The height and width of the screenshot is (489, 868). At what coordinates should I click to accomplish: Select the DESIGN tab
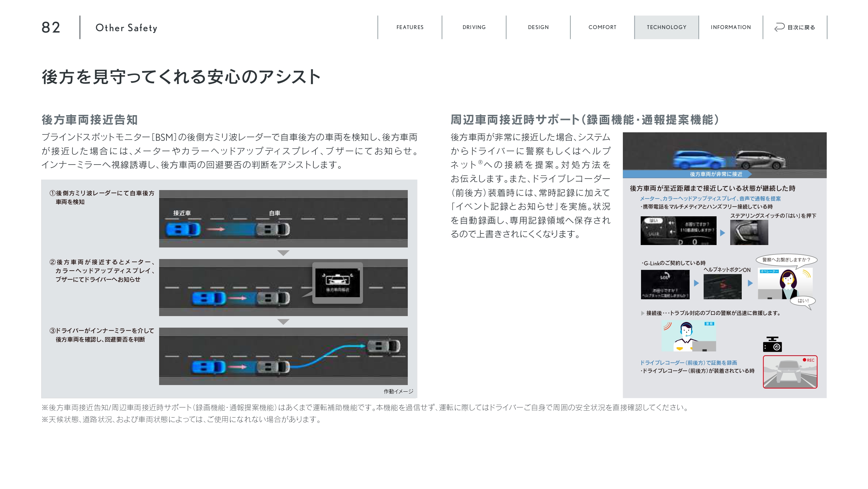(538, 27)
